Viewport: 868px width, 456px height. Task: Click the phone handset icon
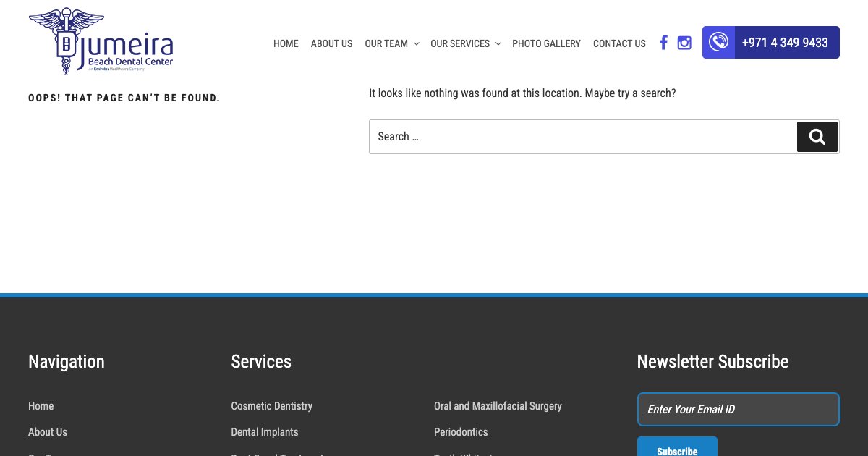[718, 41]
